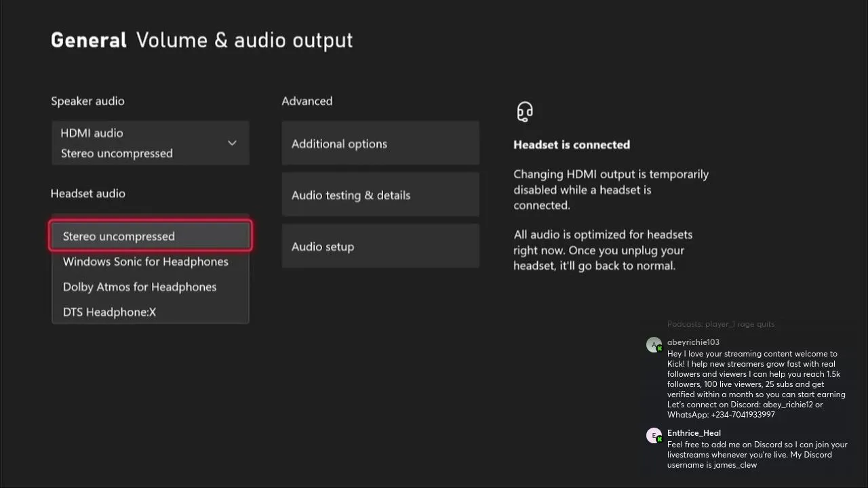This screenshot has width=868, height=488.
Task: Click the Enthrice_Heal username in chat
Action: [x=694, y=433]
